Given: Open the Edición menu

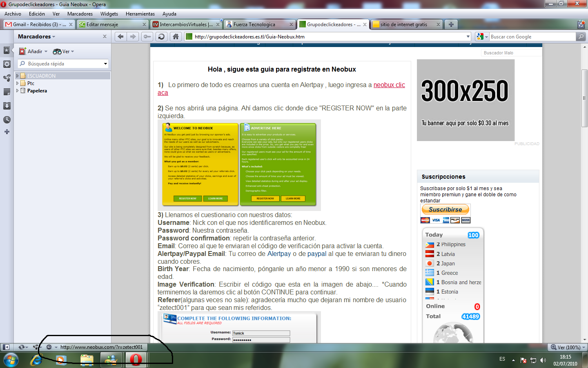Looking at the screenshot, I should click(x=37, y=14).
